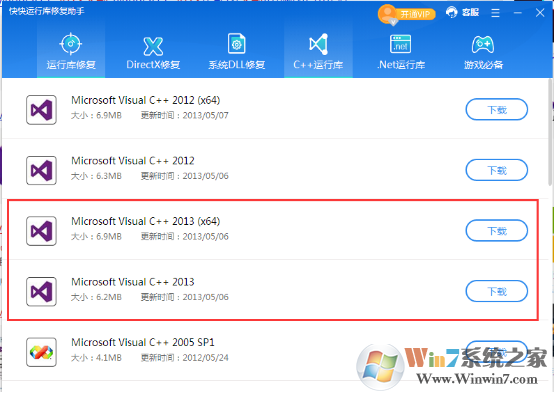Click size label 6.3MB
The image size is (554, 393).
109,176
